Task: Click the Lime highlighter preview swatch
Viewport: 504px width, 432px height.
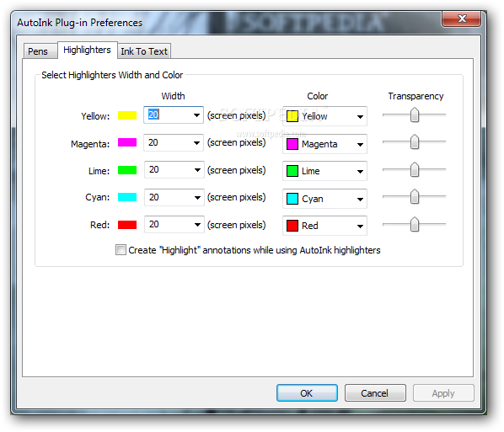Action: click(127, 170)
